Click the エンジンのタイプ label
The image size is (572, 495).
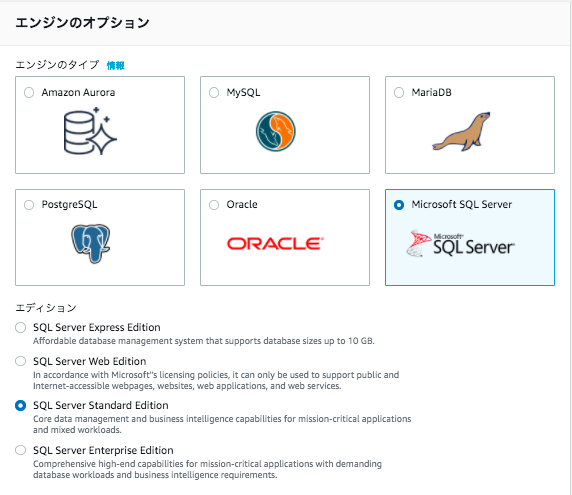pos(57,65)
